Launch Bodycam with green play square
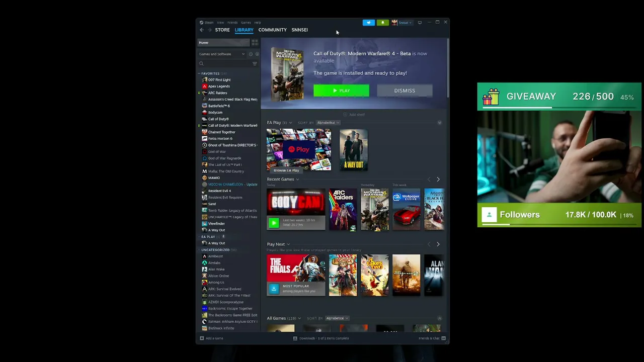 274,223
